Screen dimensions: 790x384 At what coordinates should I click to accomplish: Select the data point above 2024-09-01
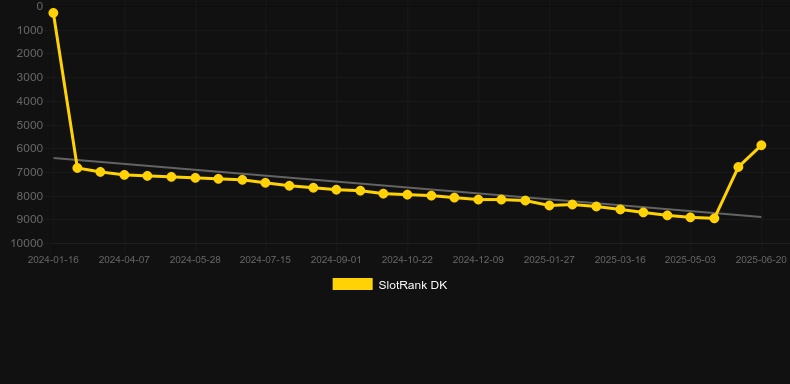point(337,190)
